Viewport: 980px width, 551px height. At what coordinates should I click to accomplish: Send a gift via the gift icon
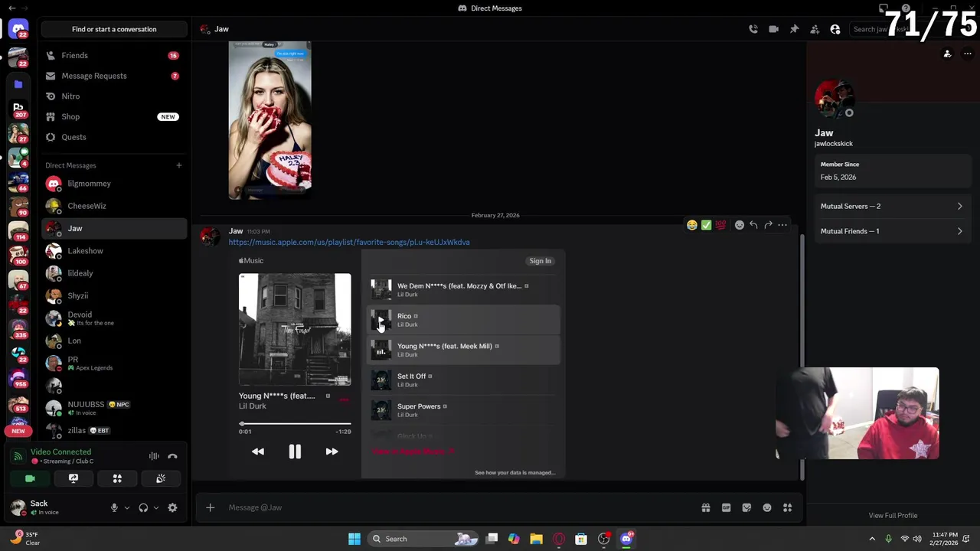tap(706, 507)
